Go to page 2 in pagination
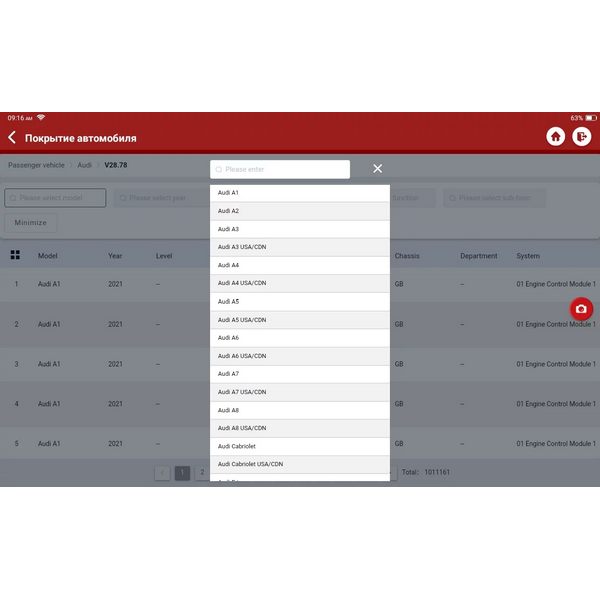Screen dimensions: 600x600 [202, 473]
